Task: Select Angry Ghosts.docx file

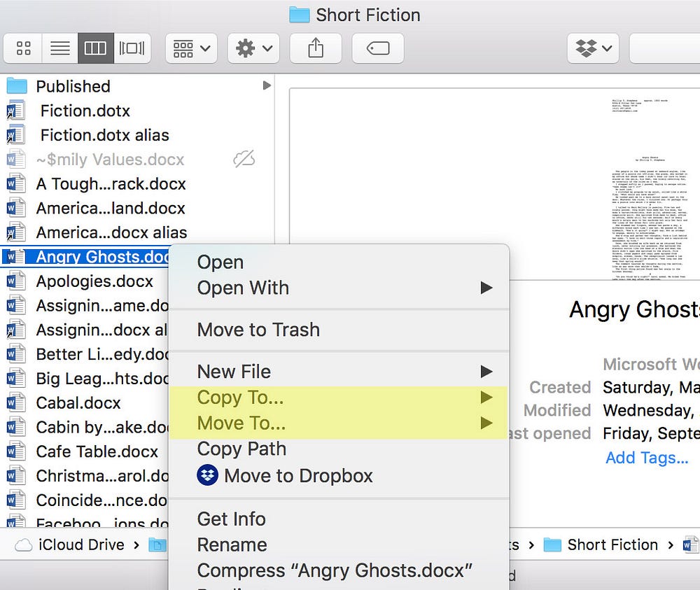Action: coord(85,257)
